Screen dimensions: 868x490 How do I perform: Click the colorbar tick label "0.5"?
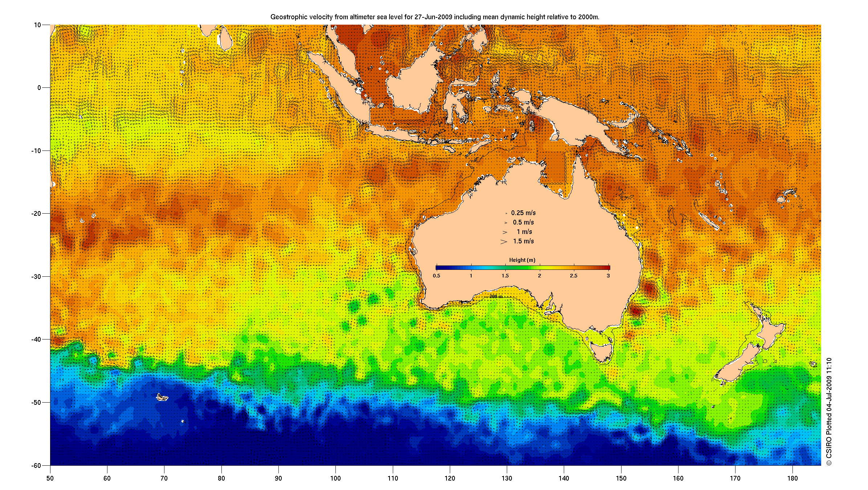(x=436, y=276)
